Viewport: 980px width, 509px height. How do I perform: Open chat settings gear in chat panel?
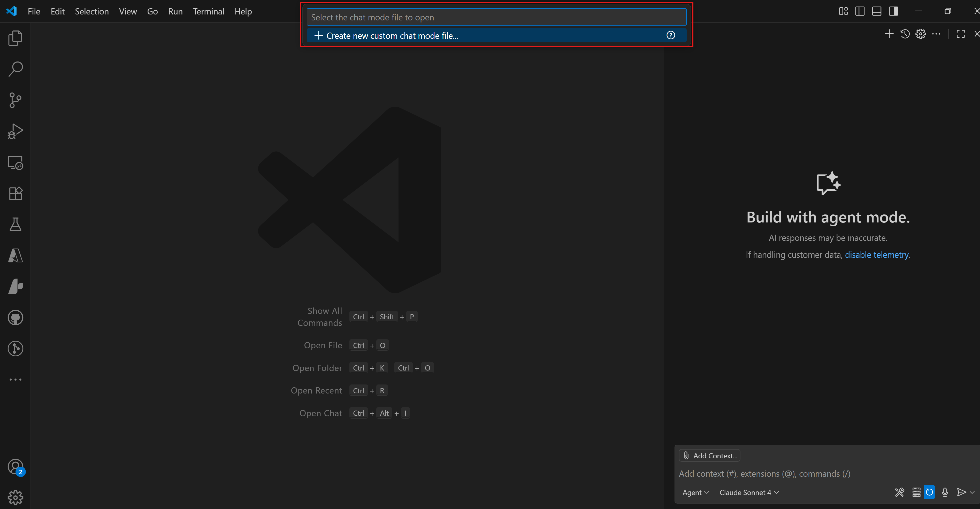click(921, 34)
